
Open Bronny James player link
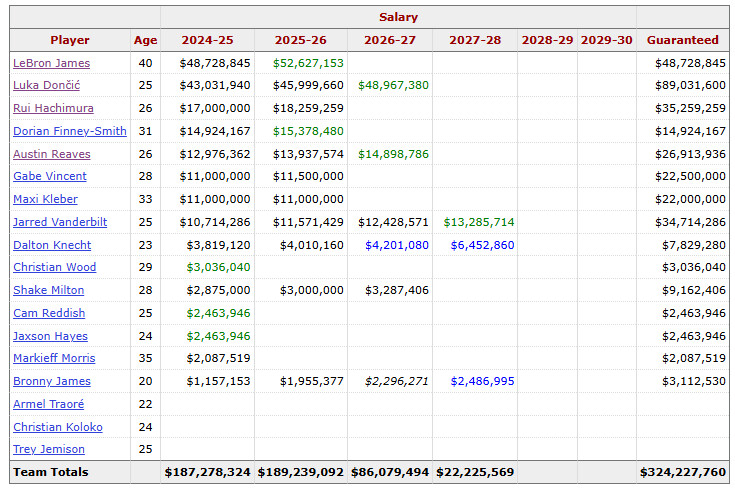pyautogui.click(x=52, y=381)
